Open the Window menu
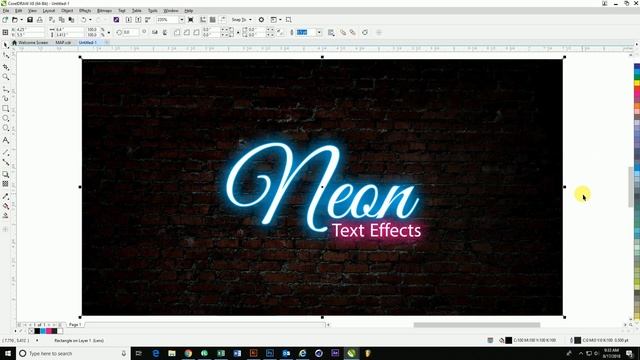 tap(171, 11)
